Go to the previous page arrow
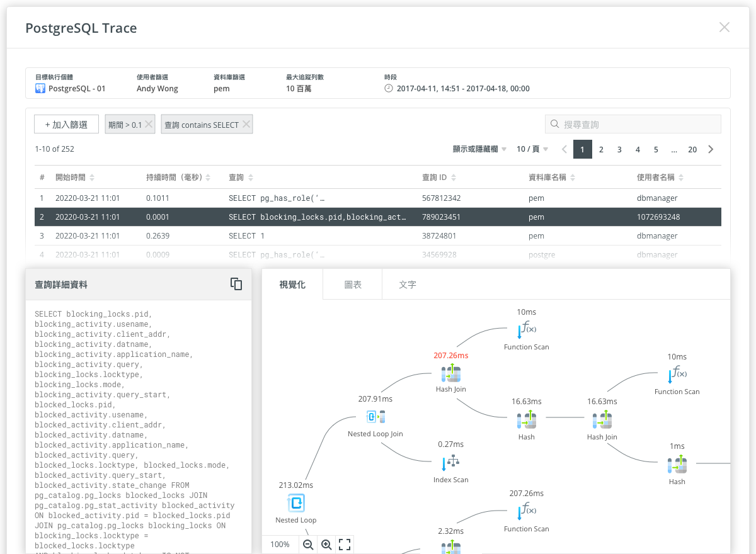This screenshot has width=756, height=554. [x=564, y=149]
